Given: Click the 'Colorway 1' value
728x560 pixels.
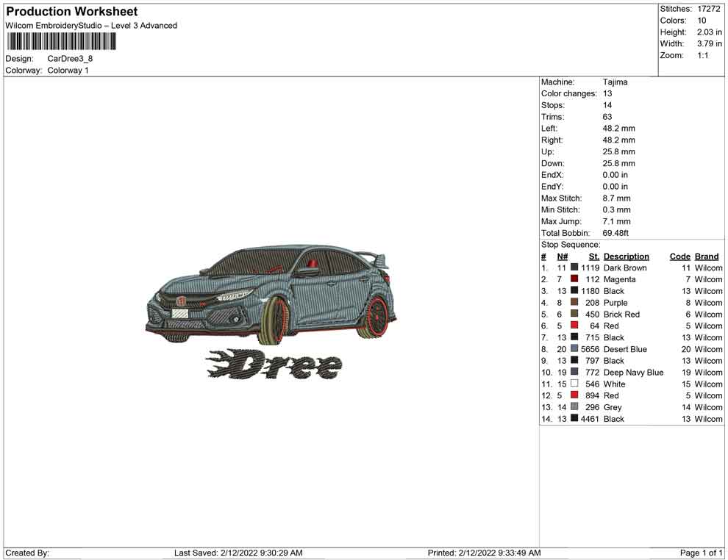Looking at the screenshot, I should [x=68, y=71].
